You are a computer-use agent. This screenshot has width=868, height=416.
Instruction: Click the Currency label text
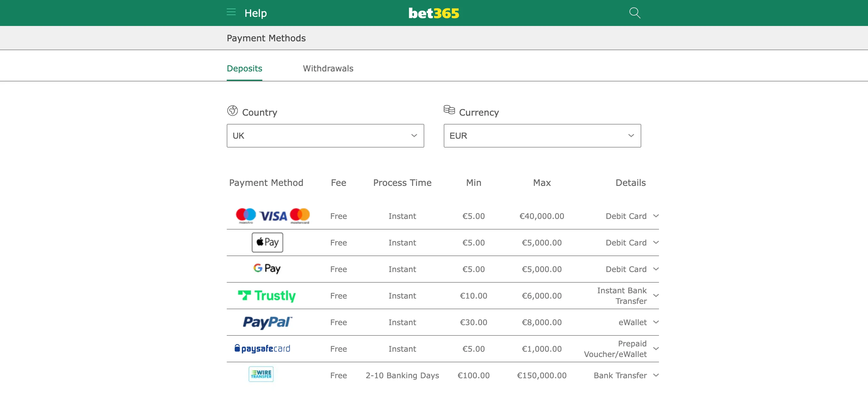coord(479,112)
